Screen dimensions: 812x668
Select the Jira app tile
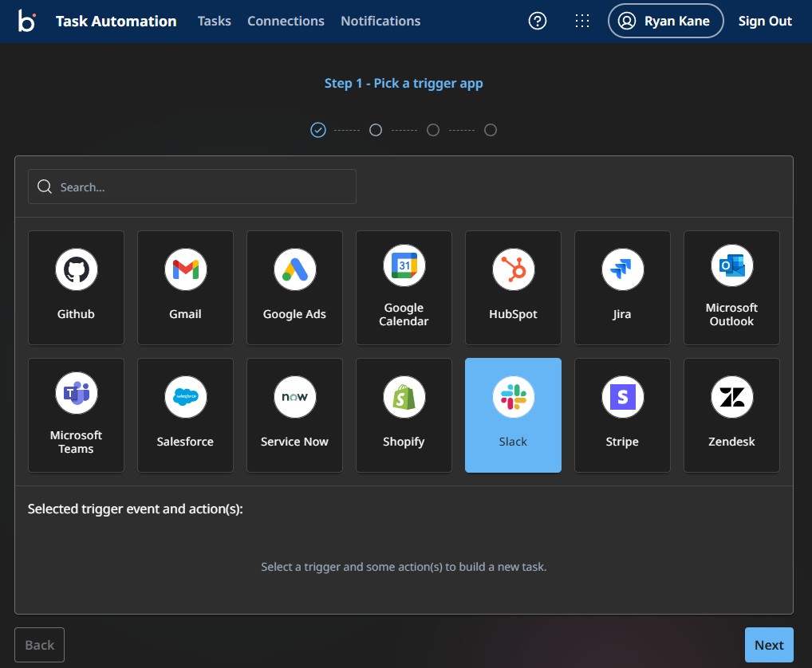coord(622,287)
